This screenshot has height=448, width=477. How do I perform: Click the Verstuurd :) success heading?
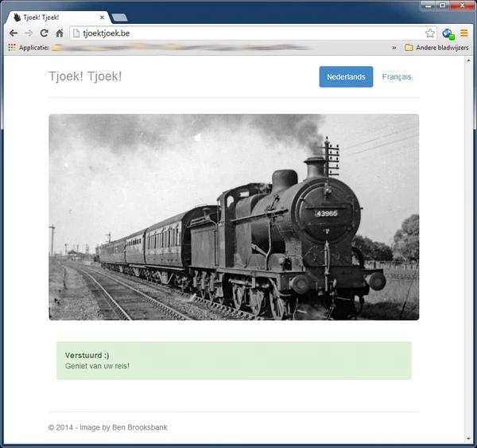pos(87,356)
